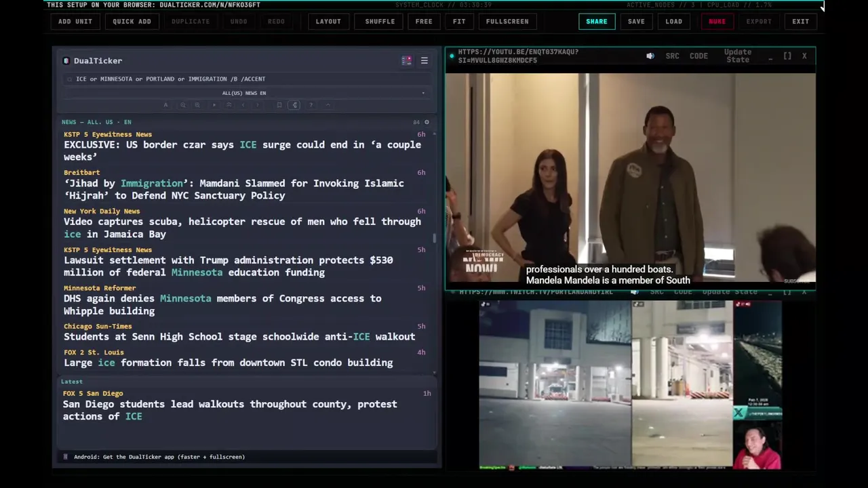Open the $530 million education funding headline
This screenshot has height=488, width=868.
point(229,266)
